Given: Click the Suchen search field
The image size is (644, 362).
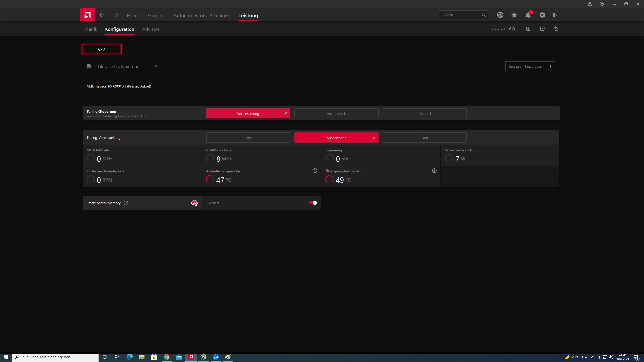Looking at the screenshot, I should click(x=460, y=15).
